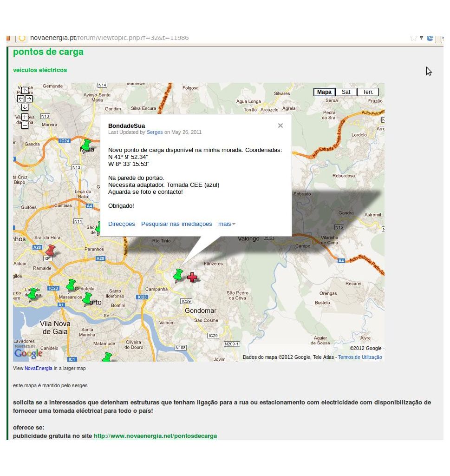Select the green pushpin at Maia
This screenshot has width=450, height=476.
[86, 146]
